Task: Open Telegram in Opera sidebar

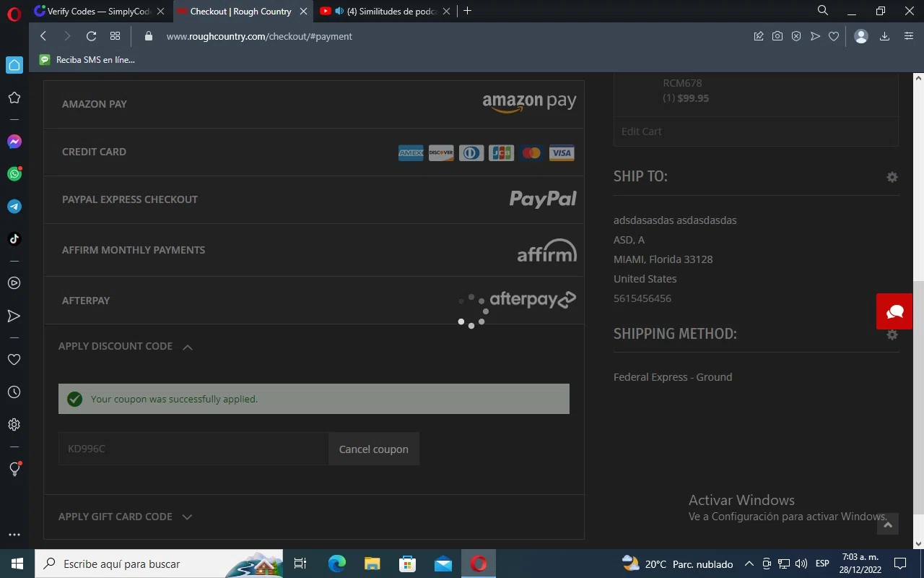Action: (14, 207)
